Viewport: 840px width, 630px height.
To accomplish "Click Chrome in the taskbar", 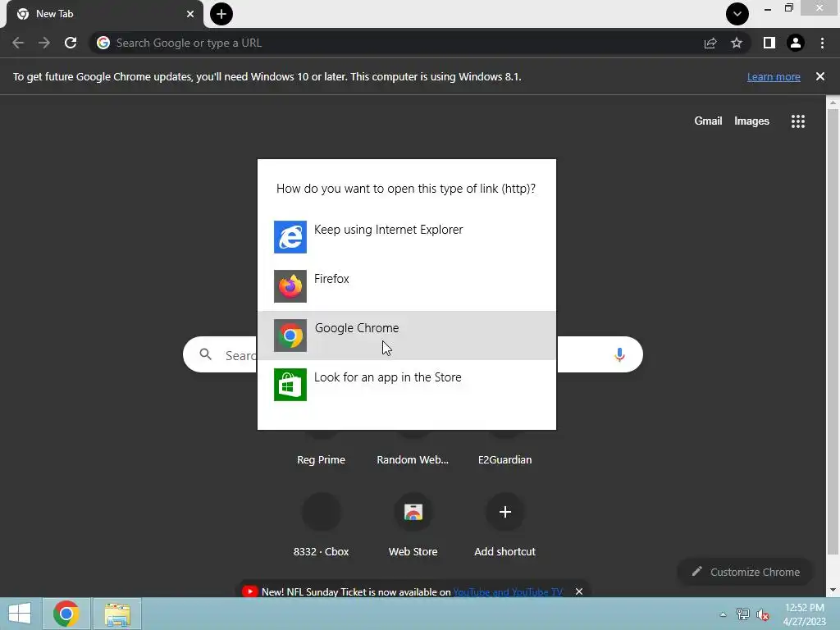I will (x=66, y=614).
